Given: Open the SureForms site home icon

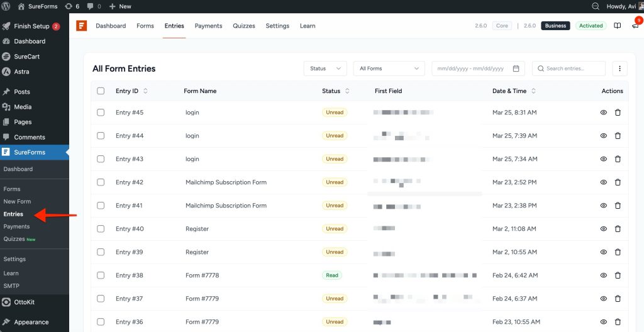Looking at the screenshot, I should pyautogui.click(x=21, y=6).
